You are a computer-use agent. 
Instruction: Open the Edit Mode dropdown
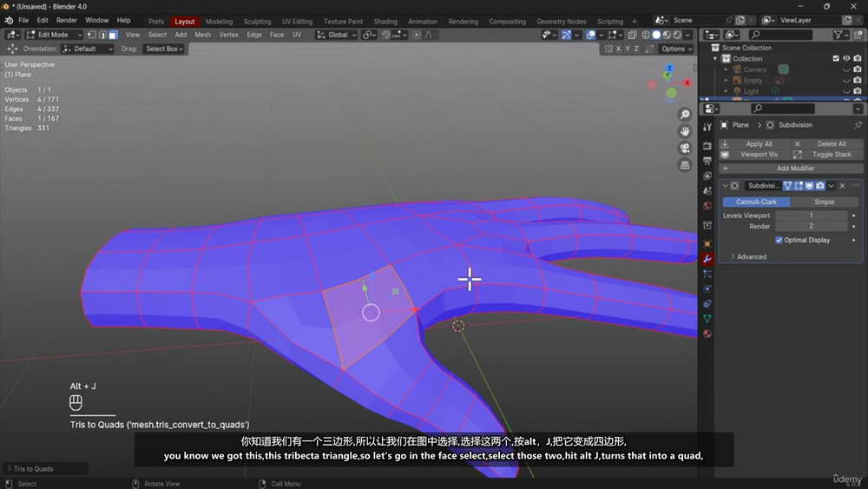coord(54,35)
